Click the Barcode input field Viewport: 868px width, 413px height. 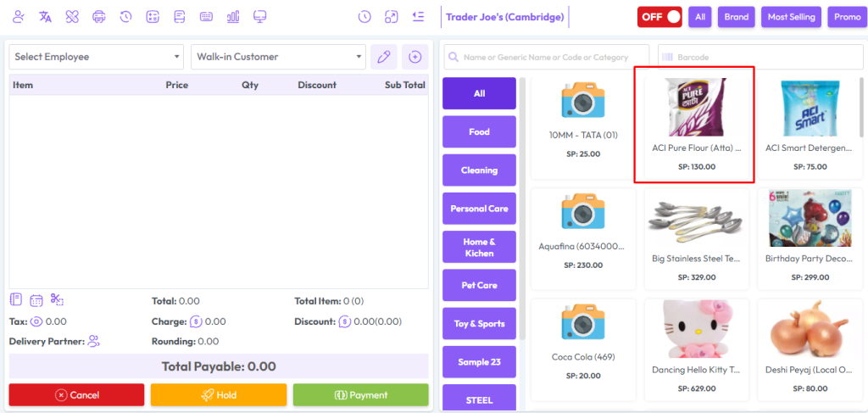[x=760, y=57]
